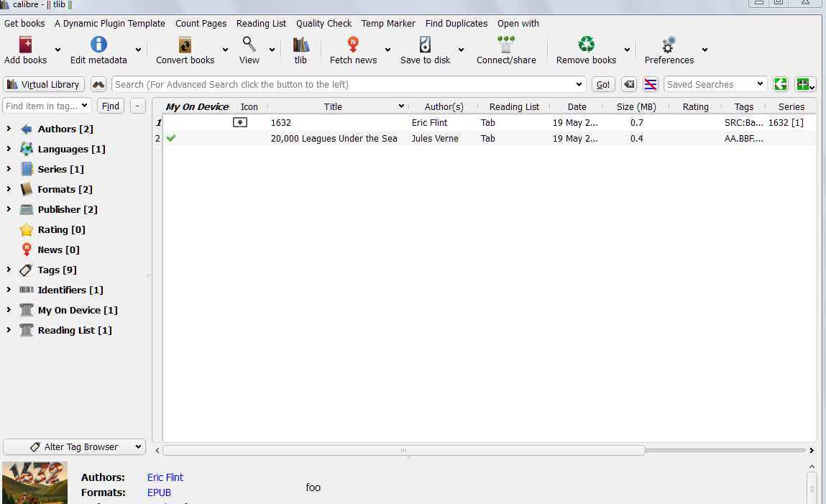826x504 pixels.
Task: Select the 20,000 Leagues Under the Sea title
Action: [334, 138]
